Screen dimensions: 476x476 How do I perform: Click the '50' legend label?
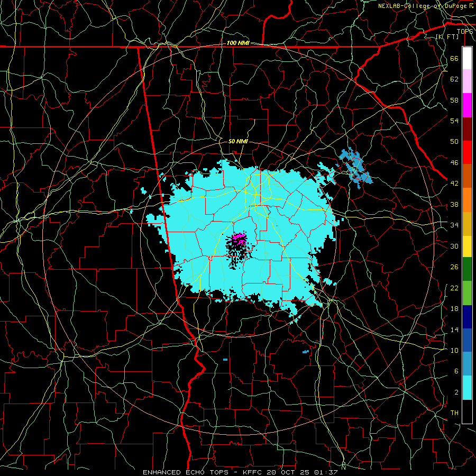[454, 142]
